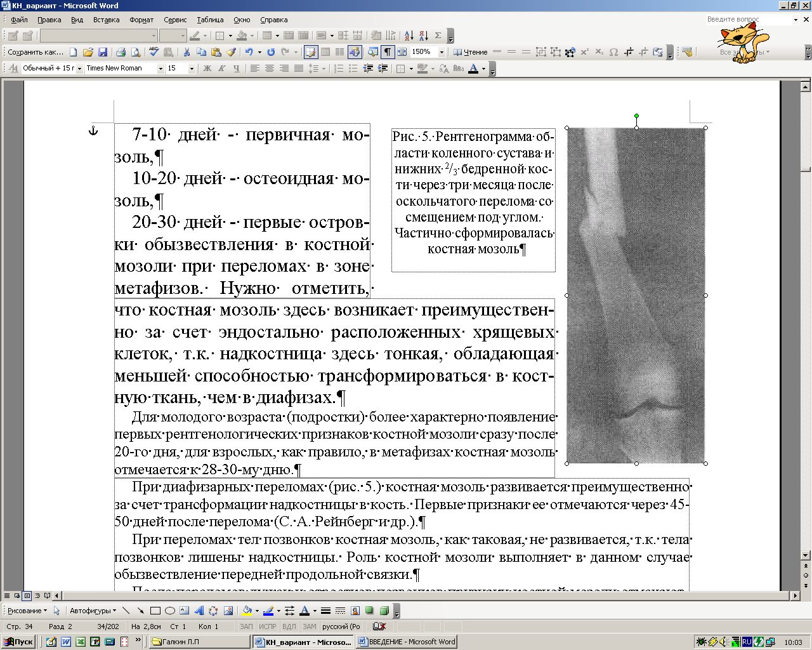Click the Open file folder icon
The height and width of the screenshot is (650, 812).
pyautogui.click(x=88, y=52)
